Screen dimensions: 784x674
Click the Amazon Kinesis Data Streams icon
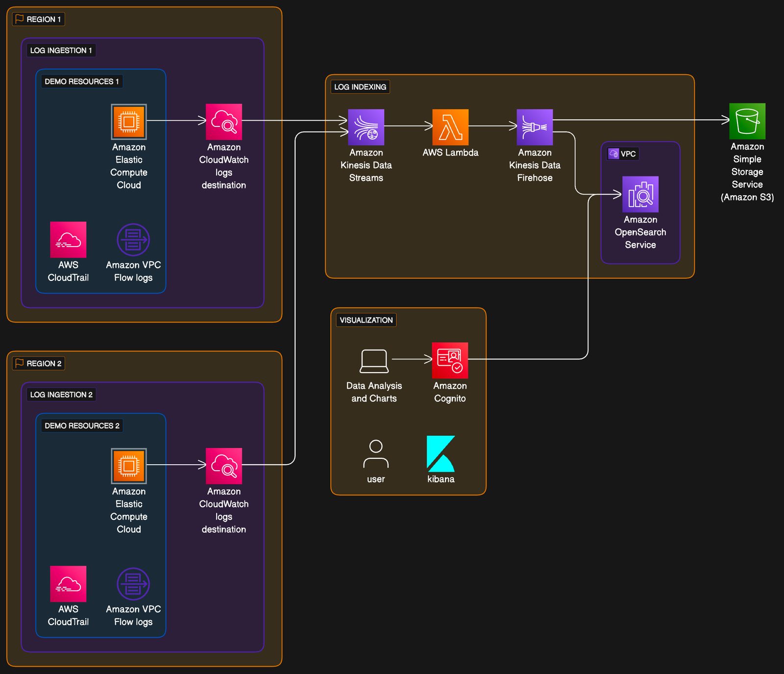click(x=366, y=127)
